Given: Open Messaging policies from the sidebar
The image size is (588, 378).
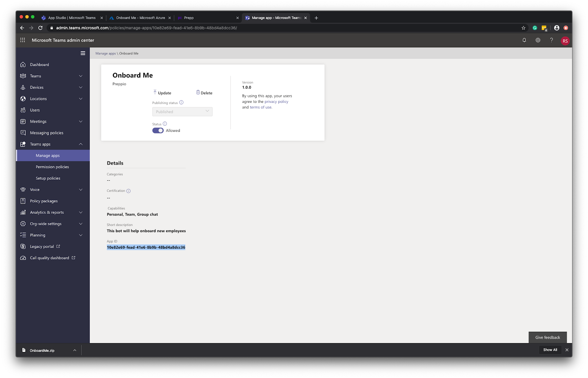Looking at the screenshot, I should (x=46, y=133).
